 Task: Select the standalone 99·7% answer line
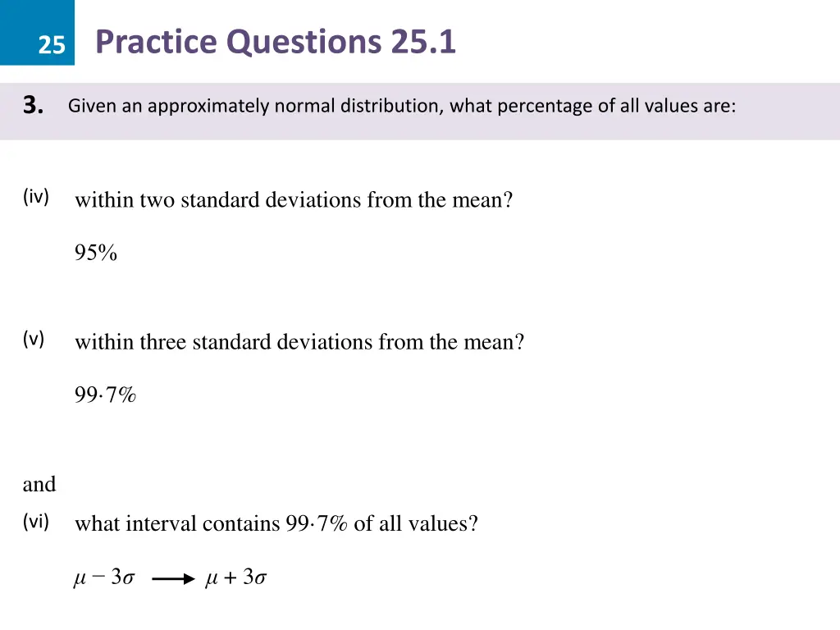(105, 395)
